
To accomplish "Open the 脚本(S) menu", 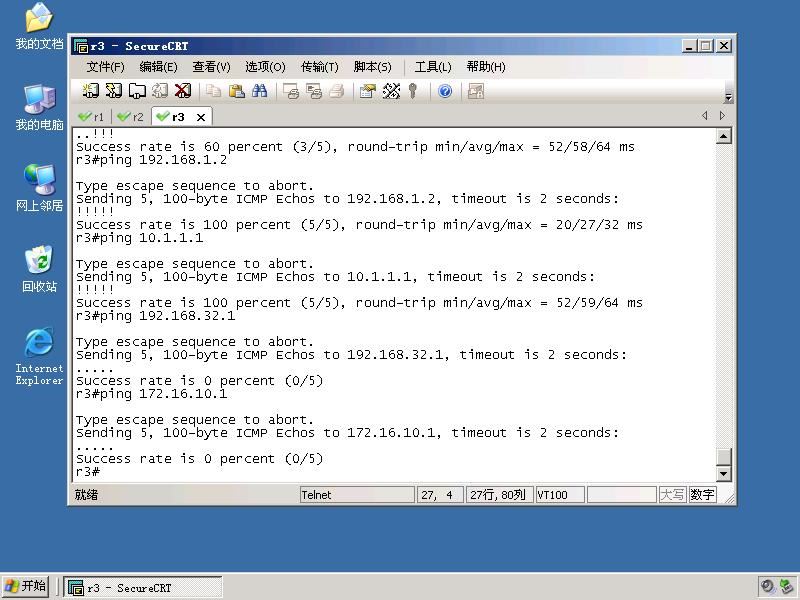I will [x=372, y=67].
